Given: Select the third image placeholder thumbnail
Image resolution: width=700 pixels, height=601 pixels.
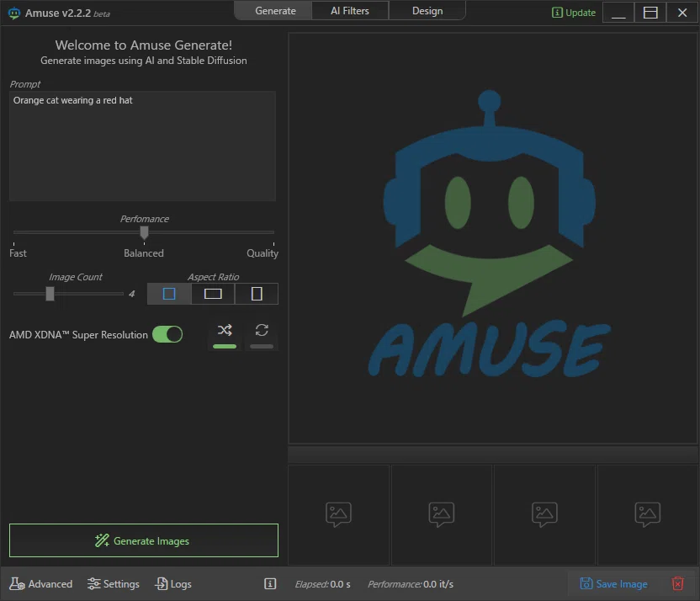Looking at the screenshot, I should [x=544, y=514].
